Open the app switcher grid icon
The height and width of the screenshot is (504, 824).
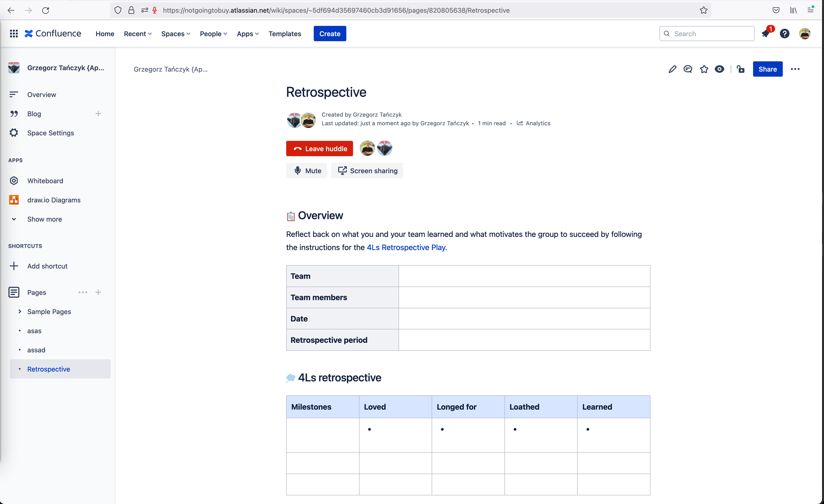click(14, 34)
